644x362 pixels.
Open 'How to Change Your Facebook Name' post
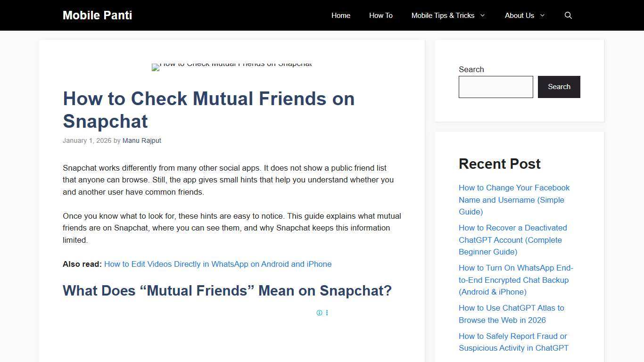(x=514, y=199)
